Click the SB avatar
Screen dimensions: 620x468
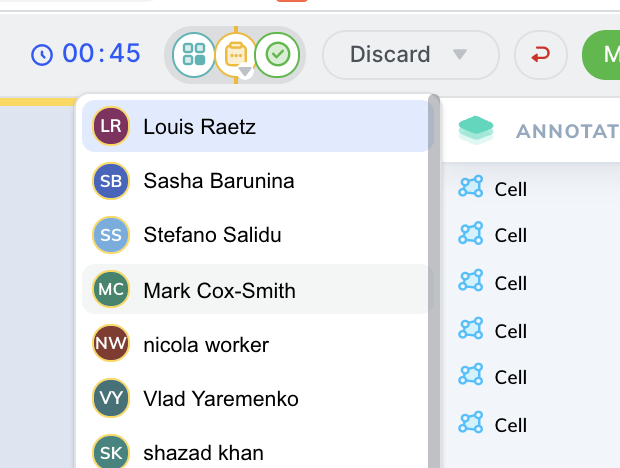111,181
